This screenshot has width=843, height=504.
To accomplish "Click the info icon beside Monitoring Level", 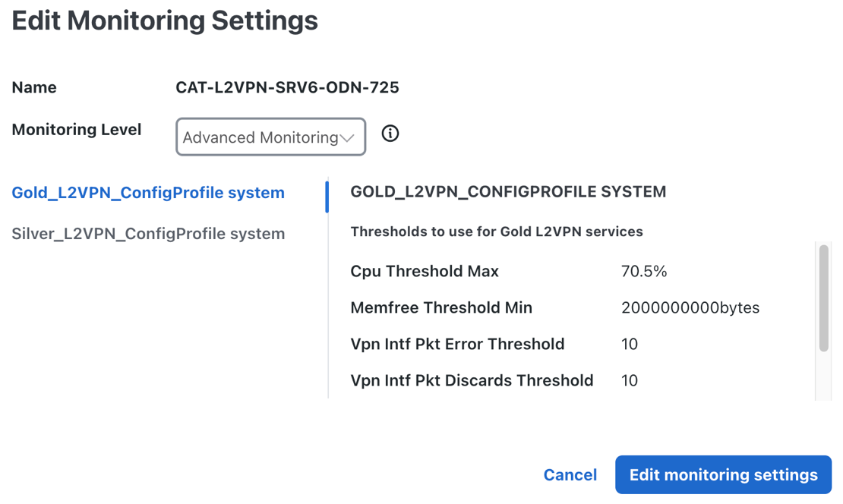I will pos(390,134).
